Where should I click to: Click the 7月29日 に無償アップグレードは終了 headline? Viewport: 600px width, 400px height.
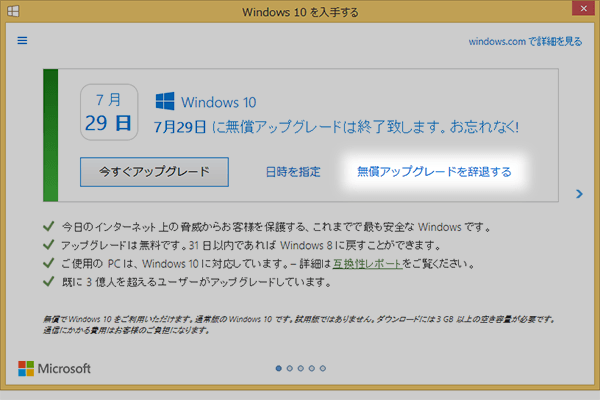point(336,127)
